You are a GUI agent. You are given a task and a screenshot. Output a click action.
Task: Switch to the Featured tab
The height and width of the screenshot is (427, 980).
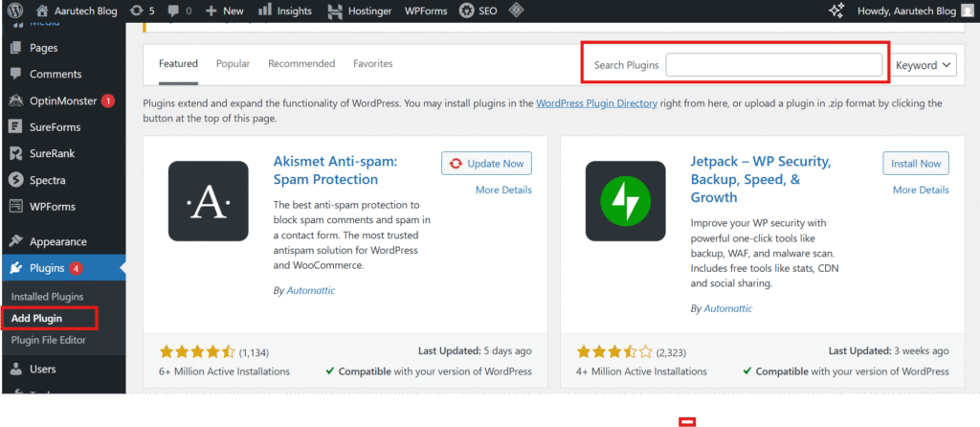point(178,64)
